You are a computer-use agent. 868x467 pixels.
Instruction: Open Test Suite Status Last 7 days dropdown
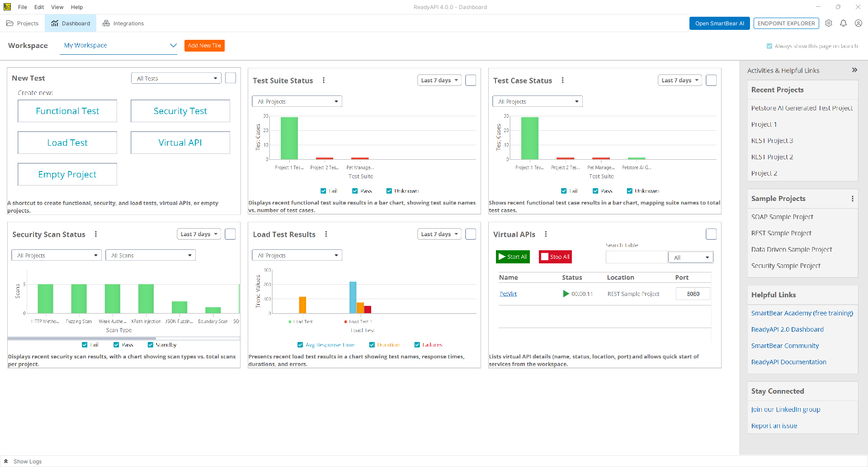pyautogui.click(x=439, y=80)
